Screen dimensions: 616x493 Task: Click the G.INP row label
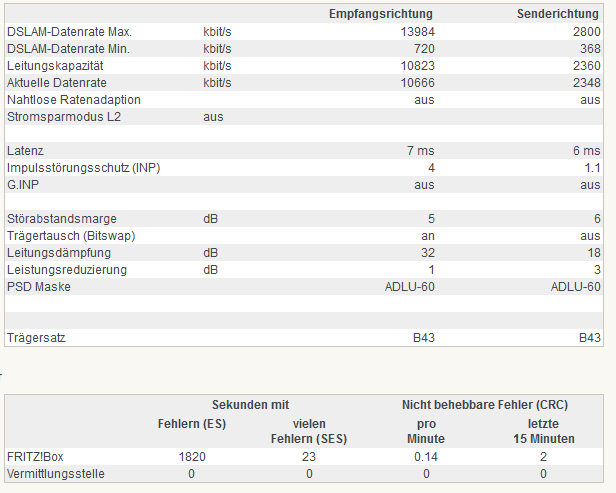pyautogui.click(x=23, y=185)
